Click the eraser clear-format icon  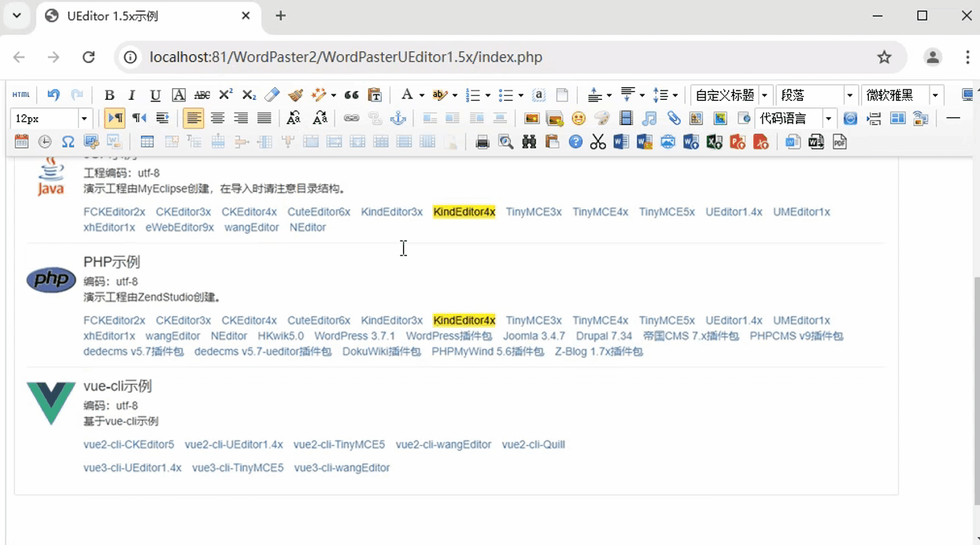coord(272,95)
